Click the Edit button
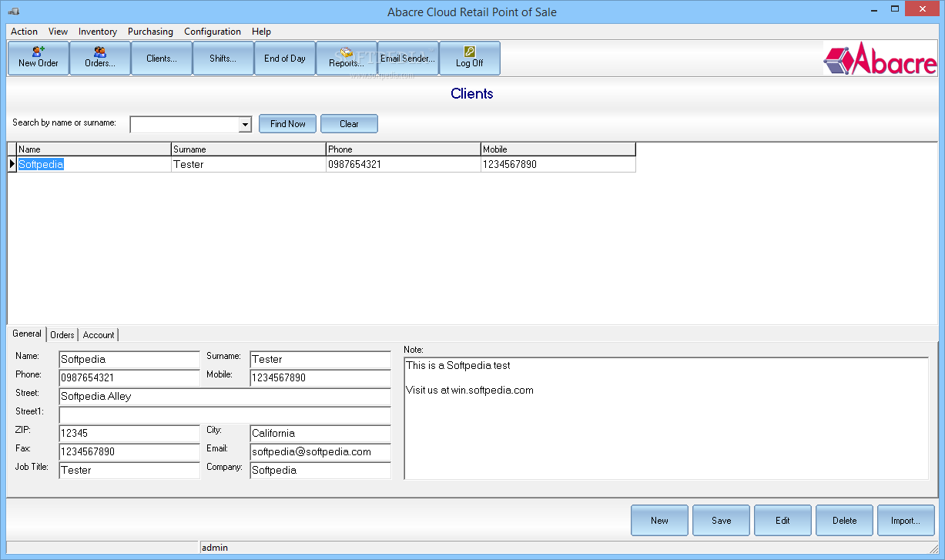Viewport: 945px width, 560px height. [782, 521]
